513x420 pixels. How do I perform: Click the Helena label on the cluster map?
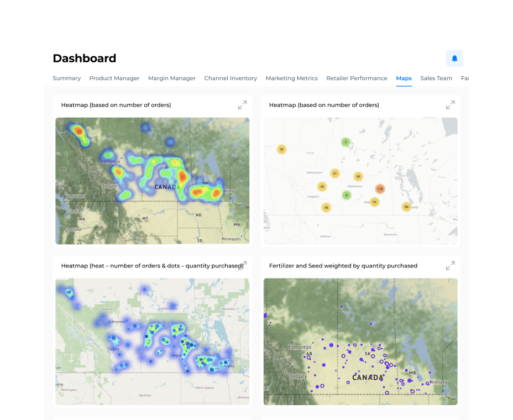pyautogui.click(x=325, y=236)
